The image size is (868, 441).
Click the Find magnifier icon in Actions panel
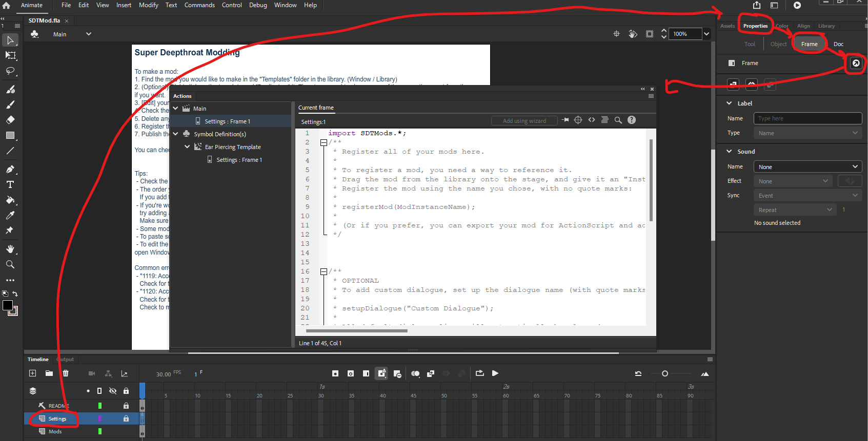(618, 120)
